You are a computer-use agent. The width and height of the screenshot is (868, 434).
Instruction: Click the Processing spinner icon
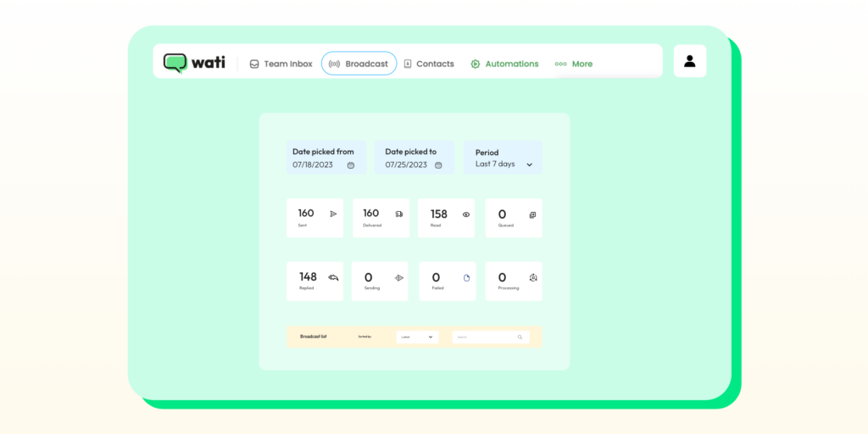tap(533, 277)
